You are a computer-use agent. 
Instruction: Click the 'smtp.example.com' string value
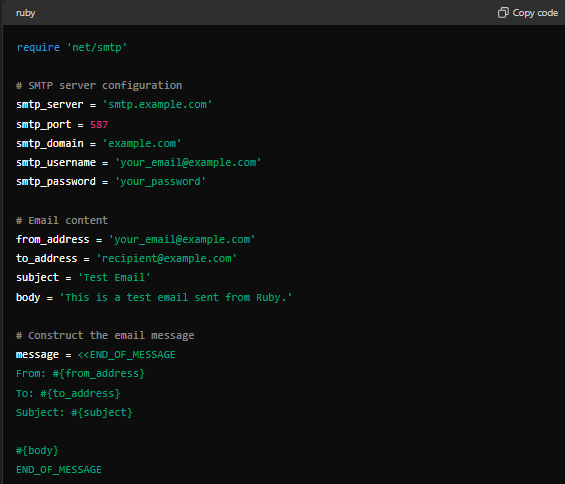(x=157, y=105)
